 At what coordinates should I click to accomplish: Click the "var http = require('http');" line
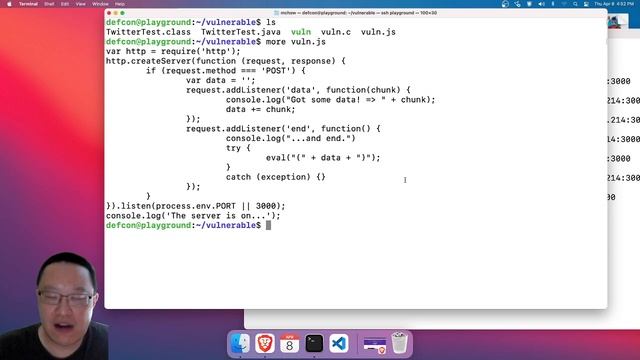173,51
